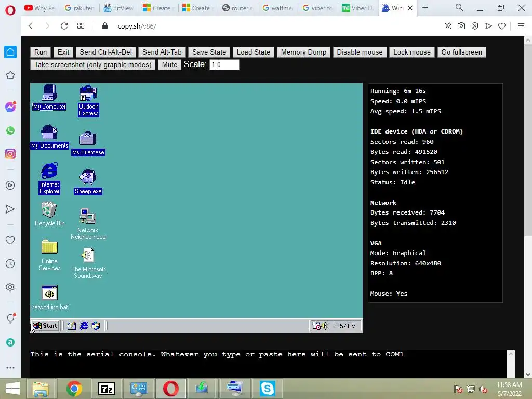Click Send Alt-Tab button
Image resolution: width=532 pixels, height=399 pixels.
pyautogui.click(x=162, y=52)
